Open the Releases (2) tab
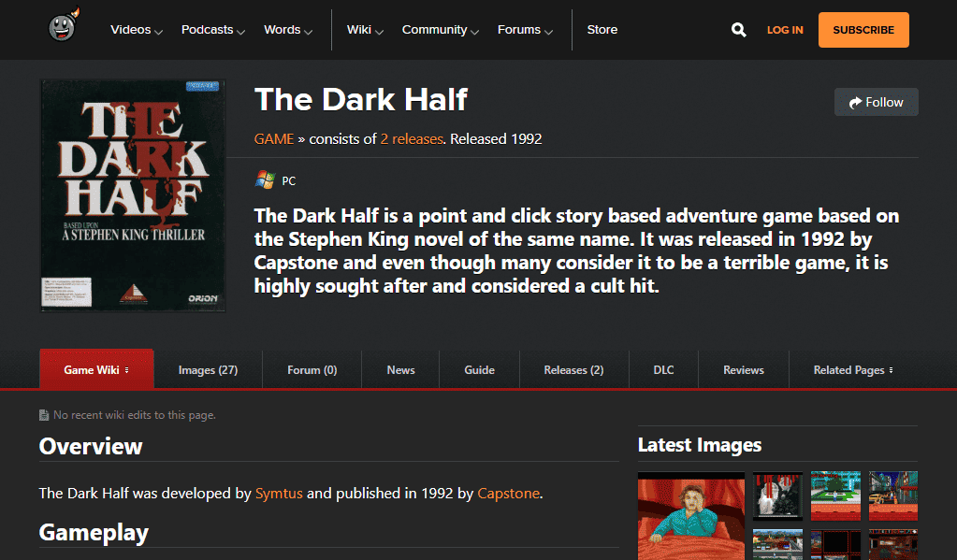Viewport: 957px width, 560px height. point(573,370)
